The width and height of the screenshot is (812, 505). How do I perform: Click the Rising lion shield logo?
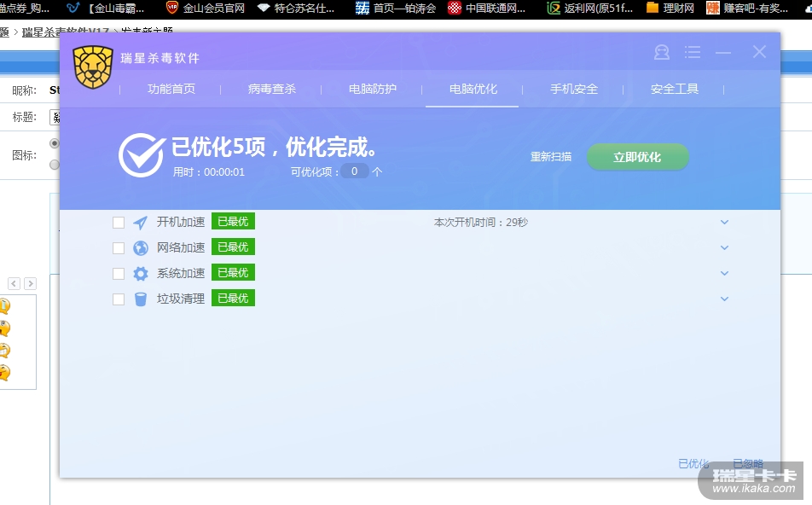(93, 67)
